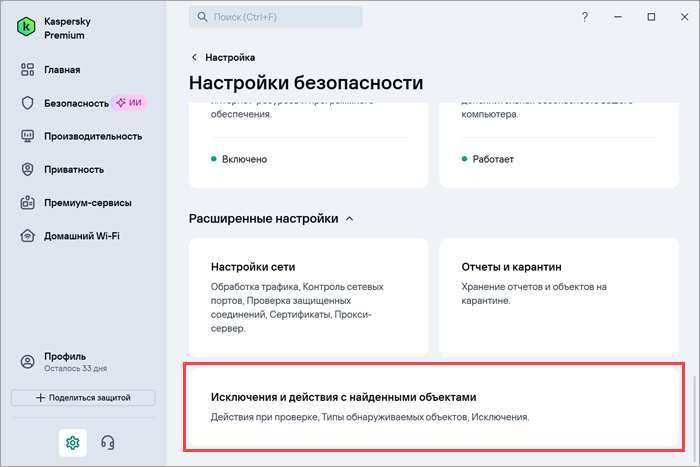700x467 pixels.
Task: Open the Настройки сети card
Action: [x=308, y=297]
